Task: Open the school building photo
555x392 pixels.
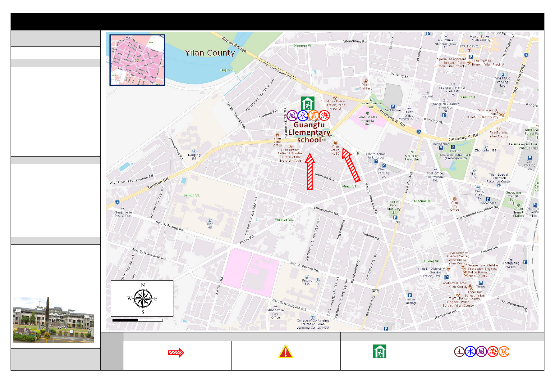Action: point(53,320)
